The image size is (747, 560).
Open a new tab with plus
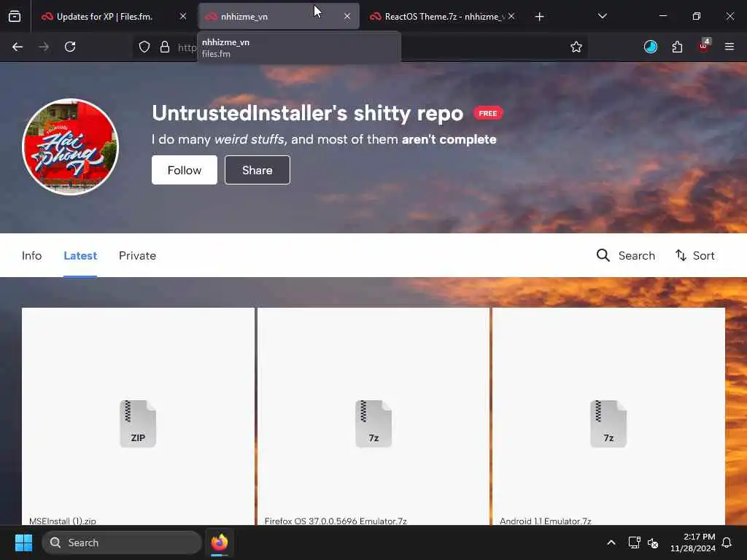coord(539,17)
